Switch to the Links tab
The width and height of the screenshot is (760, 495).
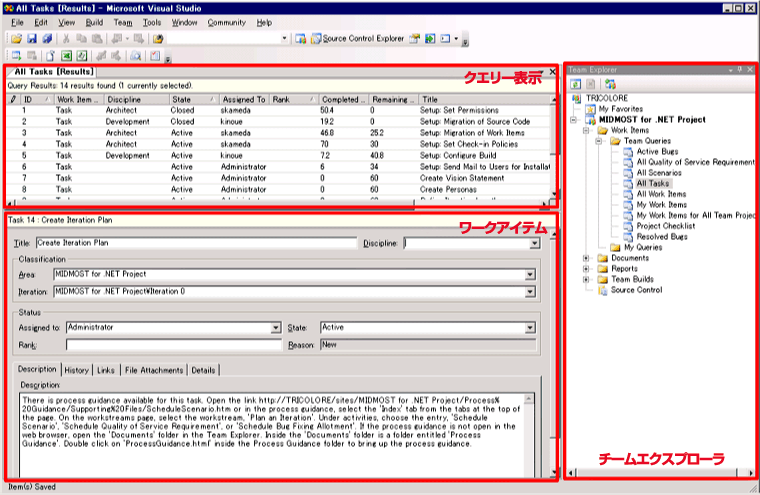point(106,370)
